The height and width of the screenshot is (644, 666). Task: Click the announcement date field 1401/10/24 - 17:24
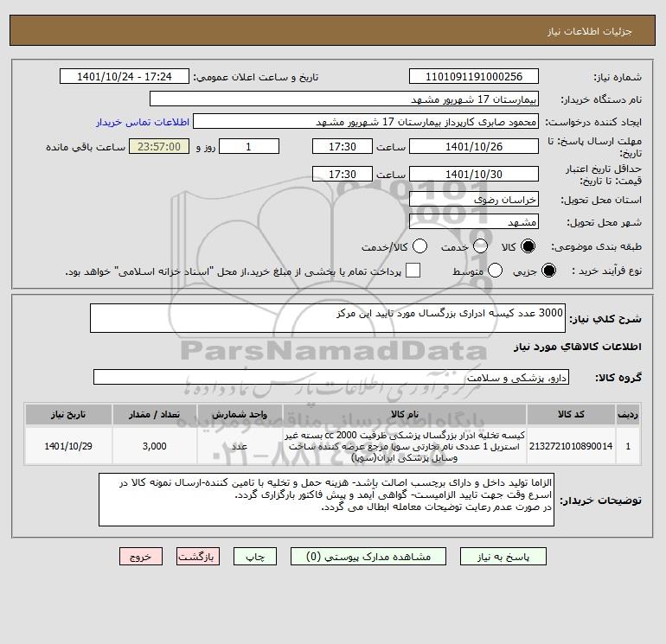[125, 76]
